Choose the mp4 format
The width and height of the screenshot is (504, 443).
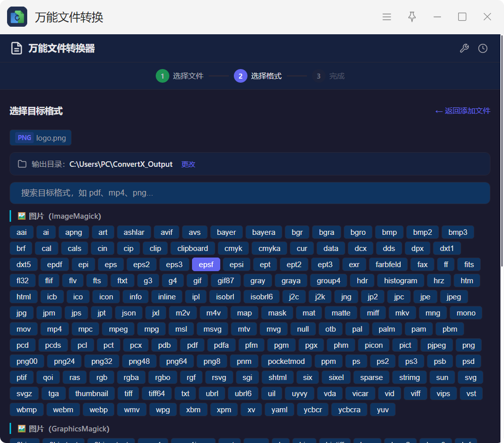(x=54, y=329)
